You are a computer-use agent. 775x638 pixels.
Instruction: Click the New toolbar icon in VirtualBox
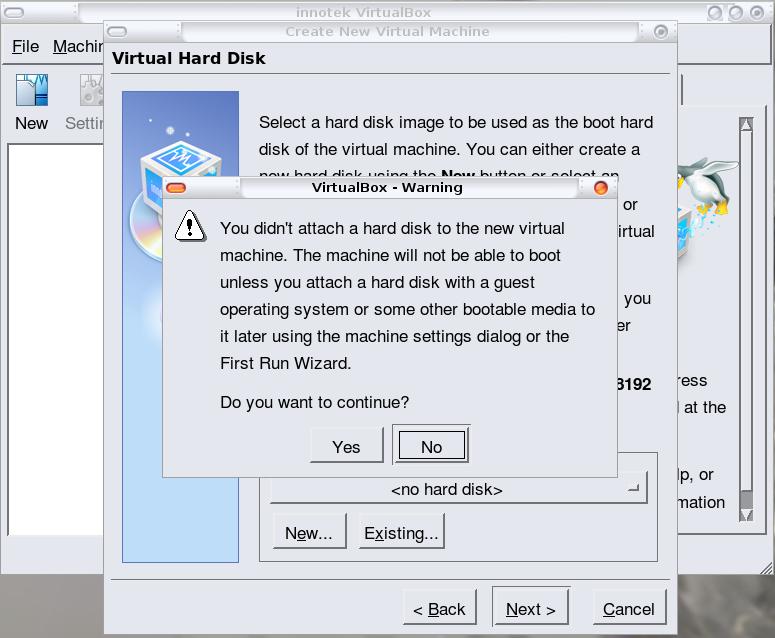coord(32,103)
